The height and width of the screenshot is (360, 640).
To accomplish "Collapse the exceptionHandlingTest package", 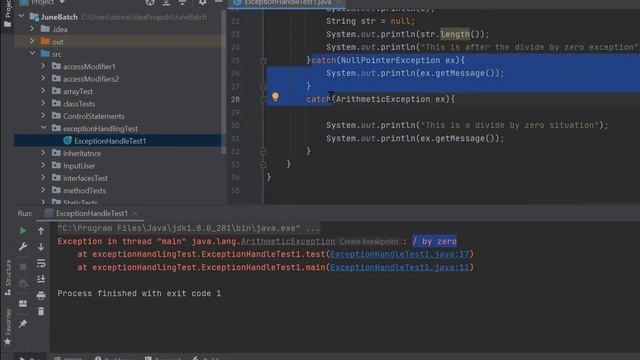I will click(43, 128).
